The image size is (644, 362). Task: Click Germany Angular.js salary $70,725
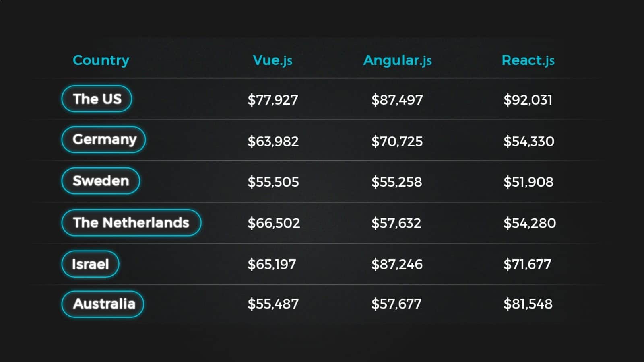tap(397, 141)
